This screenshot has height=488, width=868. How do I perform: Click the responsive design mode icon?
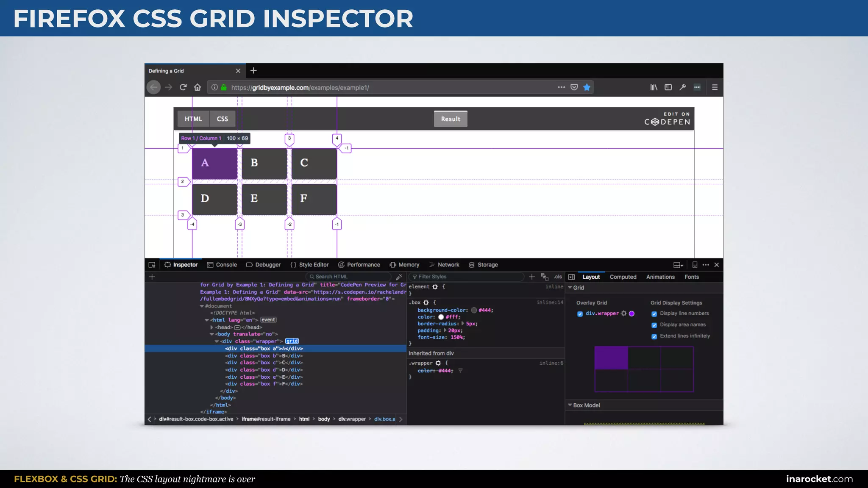tap(694, 265)
